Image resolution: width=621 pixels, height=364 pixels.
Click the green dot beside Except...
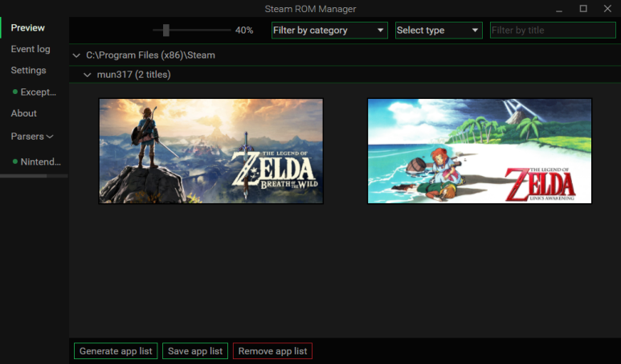(15, 92)
